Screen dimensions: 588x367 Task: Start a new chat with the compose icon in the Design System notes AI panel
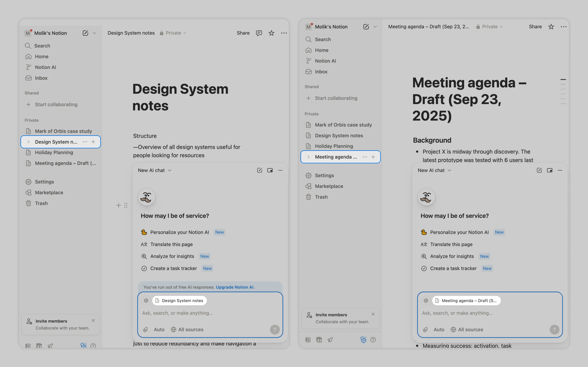(259, 170)
